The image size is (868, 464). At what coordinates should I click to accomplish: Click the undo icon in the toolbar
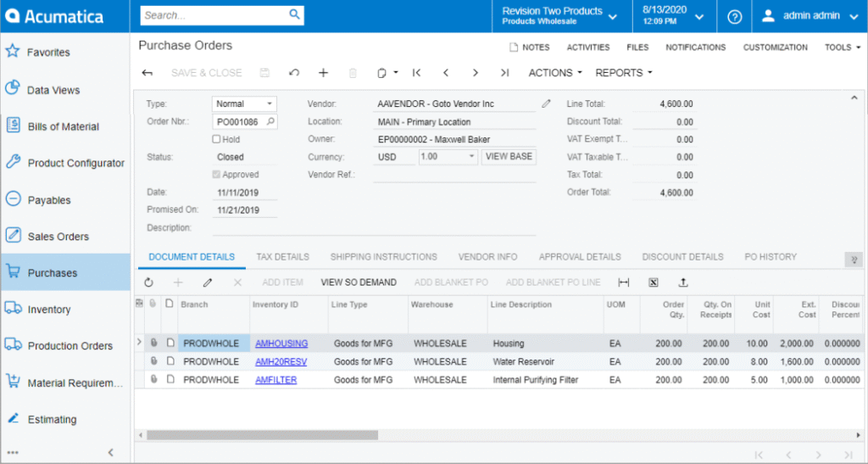294,73
